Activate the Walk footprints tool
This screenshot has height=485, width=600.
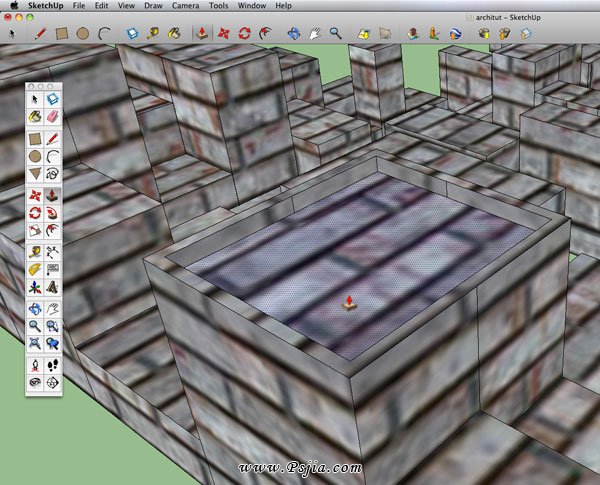53,364
